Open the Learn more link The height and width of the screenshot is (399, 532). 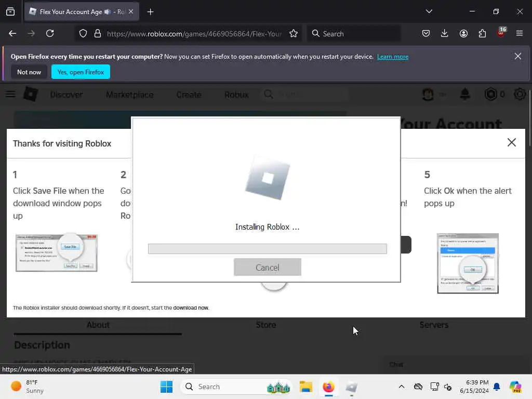(393, 57)
